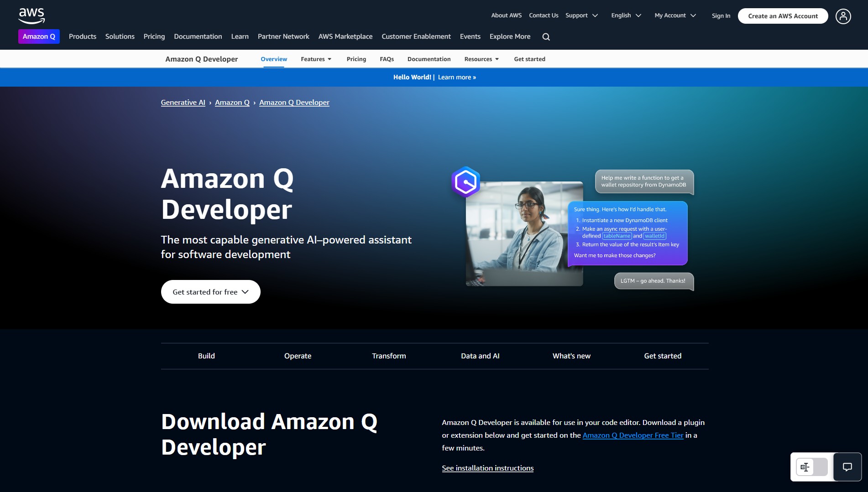Jump to the Transform section

[389, 356]
